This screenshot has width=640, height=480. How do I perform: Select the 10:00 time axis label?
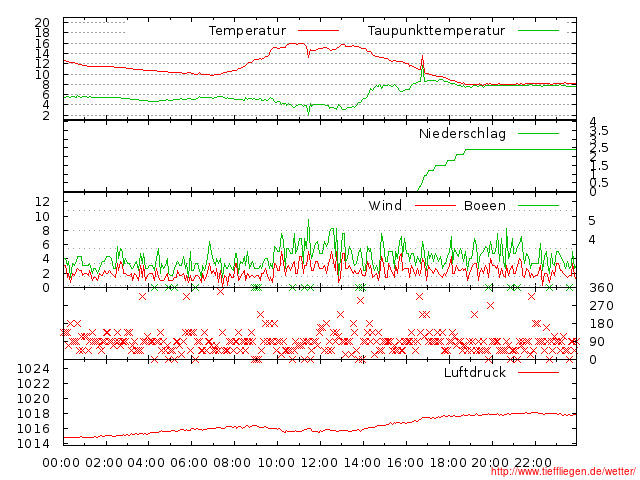coord(276,463)
